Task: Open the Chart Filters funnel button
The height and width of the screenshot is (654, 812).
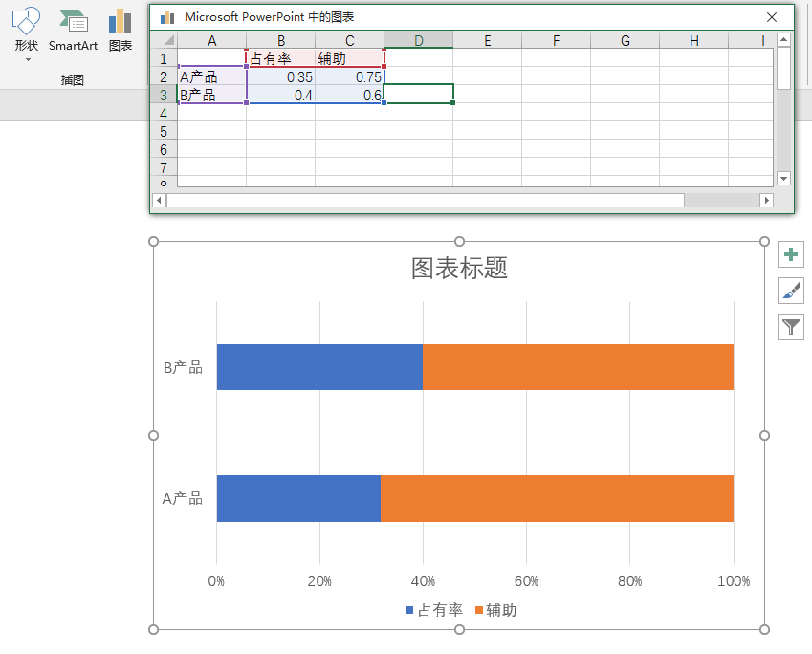Action: (x=790, y=327)
